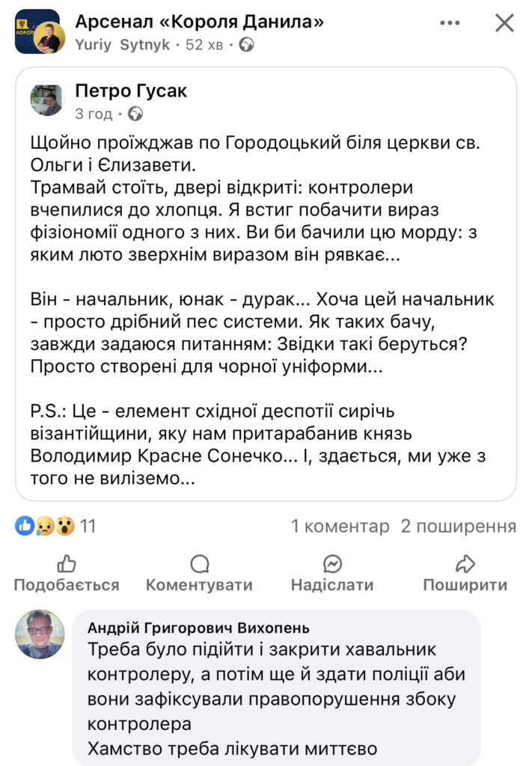Tap the arrow Поширити icon
The height and width of the screenshot is (766, 532).
click(x=465, y=564)
